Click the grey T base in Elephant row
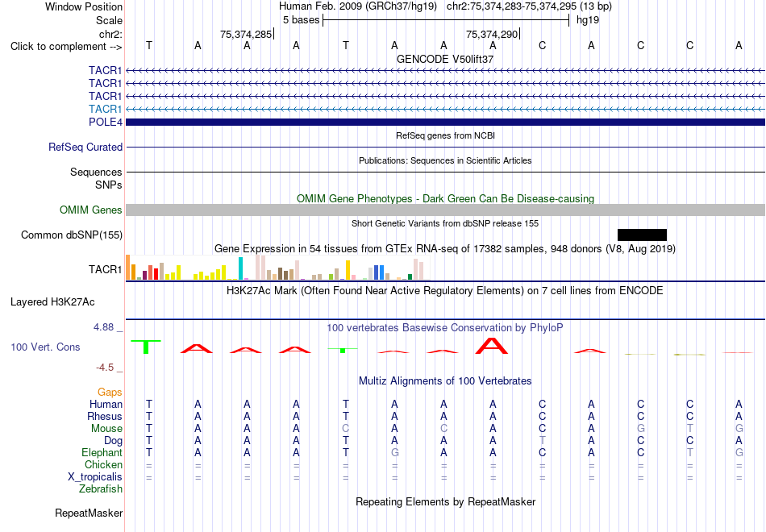 coord(689,452)
